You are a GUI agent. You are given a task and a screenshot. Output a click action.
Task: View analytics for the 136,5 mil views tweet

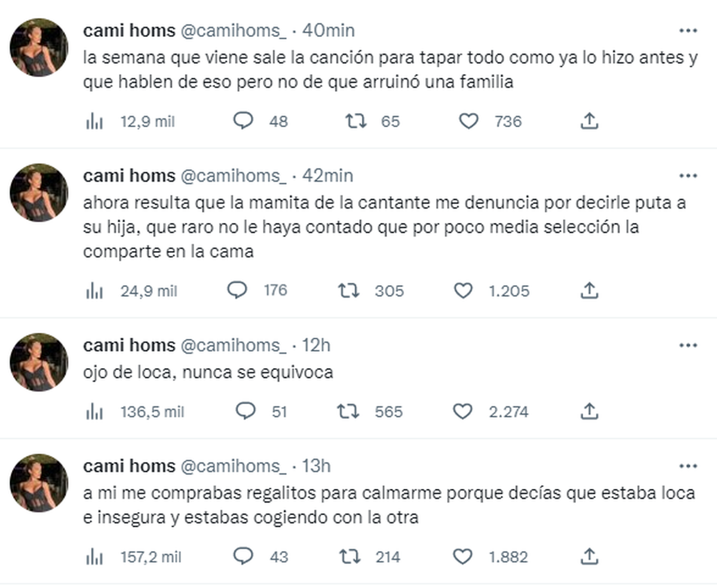coord(94,412)
